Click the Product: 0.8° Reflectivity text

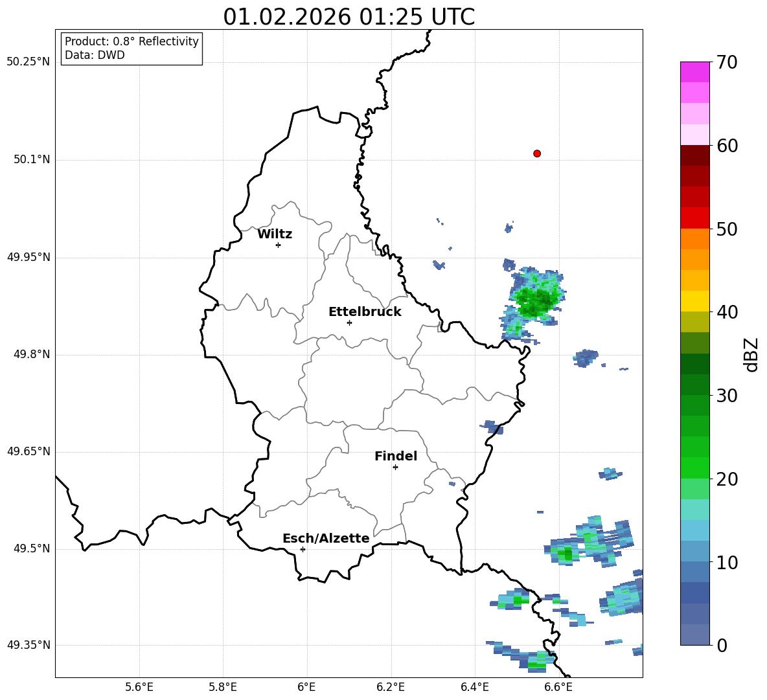pyautogui.click(x=132, y=41)
